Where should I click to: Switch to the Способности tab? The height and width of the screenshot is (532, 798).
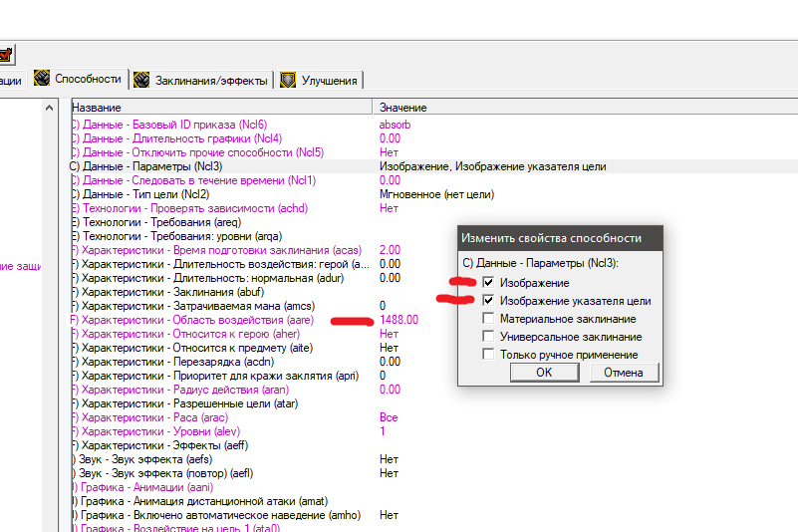79,79
